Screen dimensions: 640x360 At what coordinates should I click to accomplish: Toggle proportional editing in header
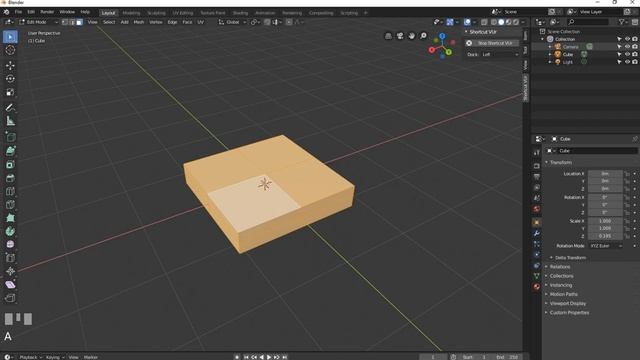click(x=289, y=22)
